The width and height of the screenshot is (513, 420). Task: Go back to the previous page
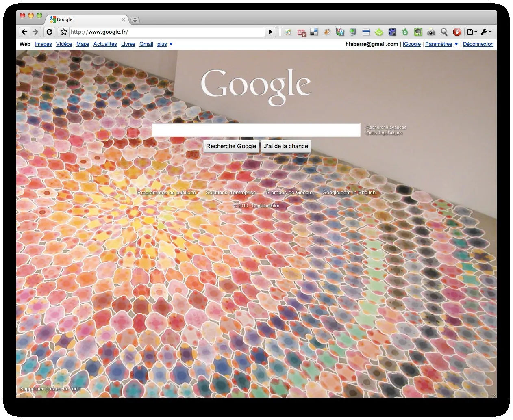[x=24, y=32]
